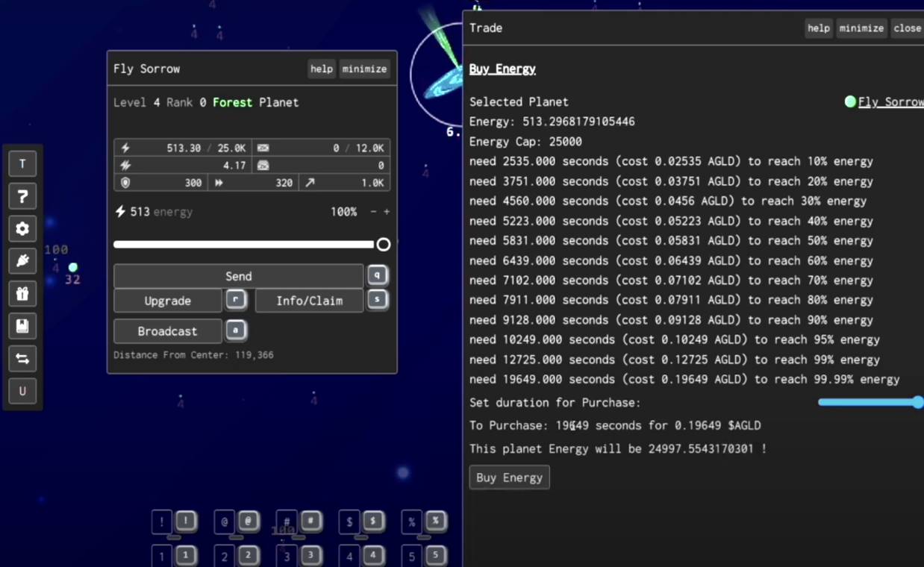Open help via the question mark icon

point(22,196)
